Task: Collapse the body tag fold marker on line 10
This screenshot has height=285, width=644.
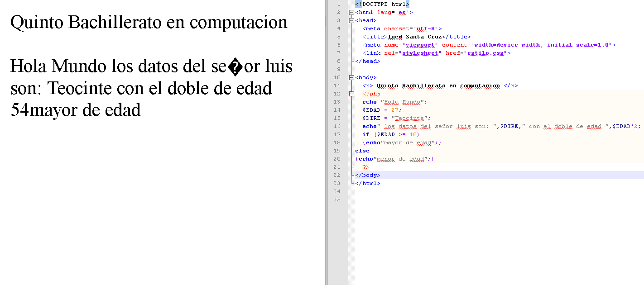Action: (x=351, y=78)
